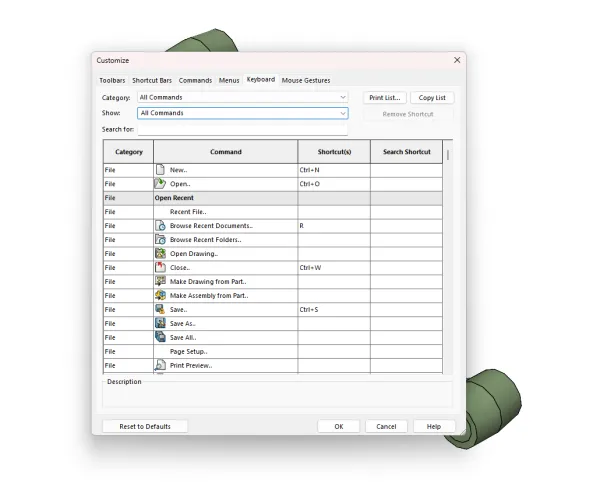Click the Search Shortcut cell for New
600x494 pixels.
tap(406, 170)
